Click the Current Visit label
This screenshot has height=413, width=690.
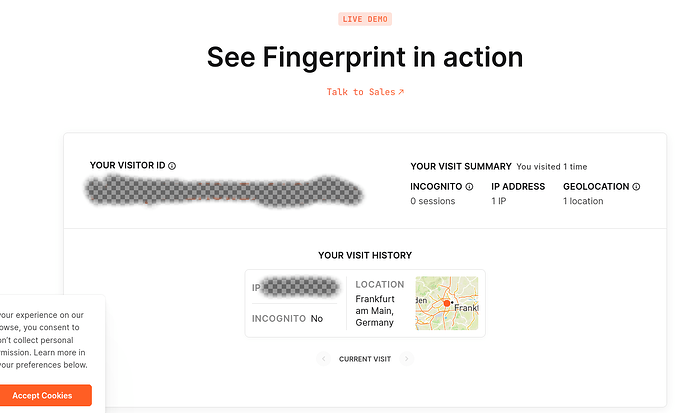365,359
